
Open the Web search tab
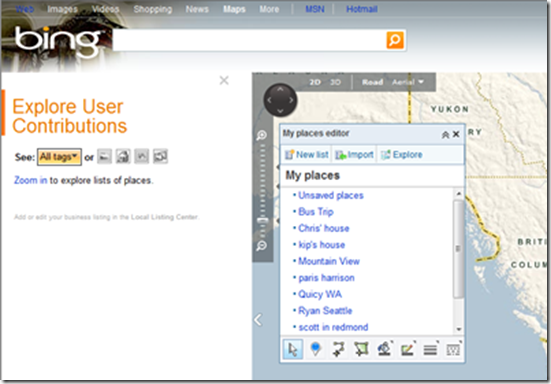click(25, 9)
